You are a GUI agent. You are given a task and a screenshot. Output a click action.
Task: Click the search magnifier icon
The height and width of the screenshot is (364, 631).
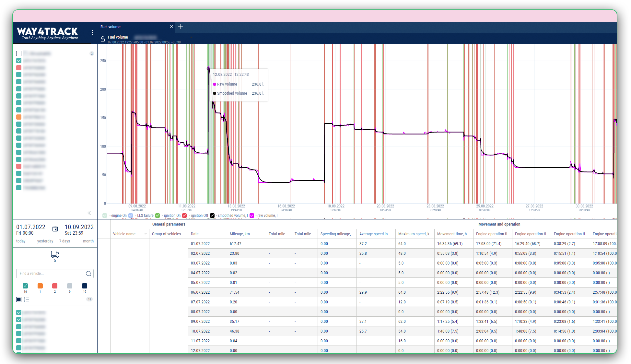coord(88,274)
